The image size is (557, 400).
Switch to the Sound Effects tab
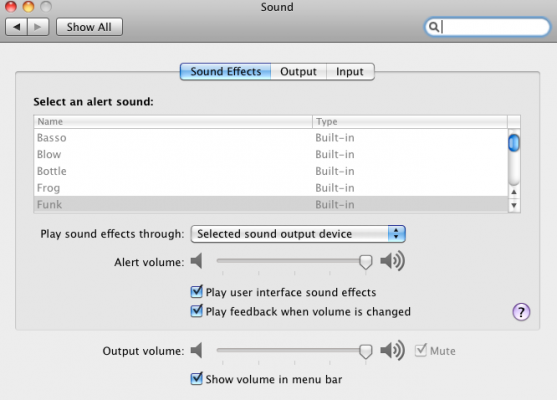226,71
